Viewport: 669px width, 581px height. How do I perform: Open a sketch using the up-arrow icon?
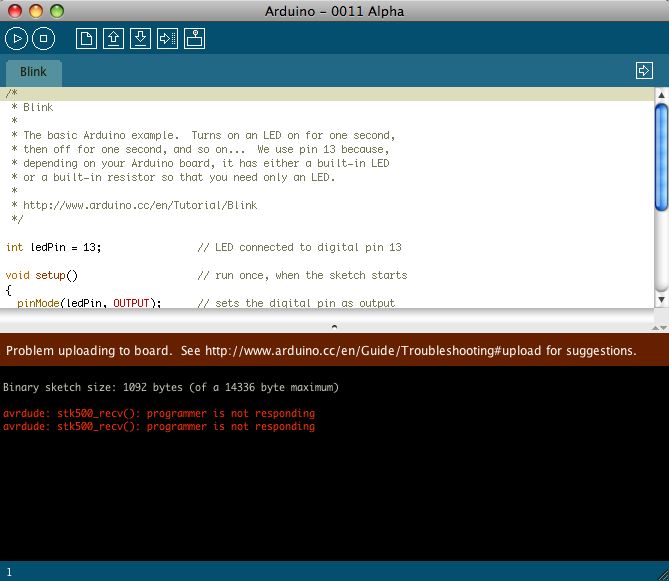point(114,39)
